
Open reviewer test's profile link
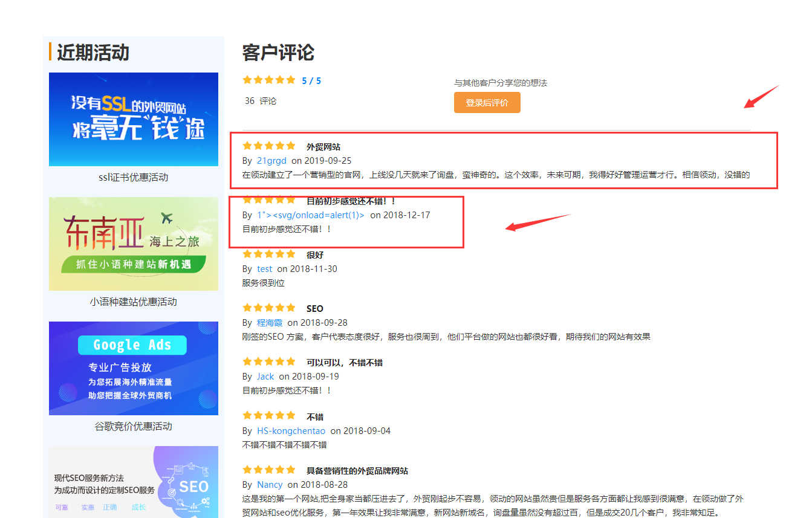[265, 268]
